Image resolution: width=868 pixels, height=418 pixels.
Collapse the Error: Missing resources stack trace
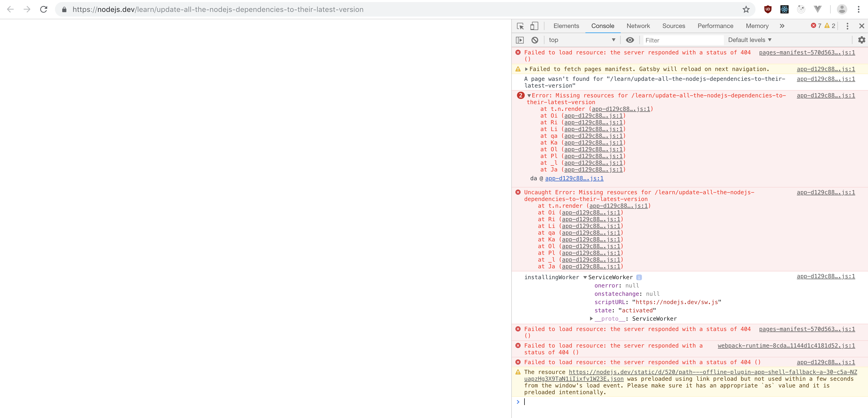[529, 96]
